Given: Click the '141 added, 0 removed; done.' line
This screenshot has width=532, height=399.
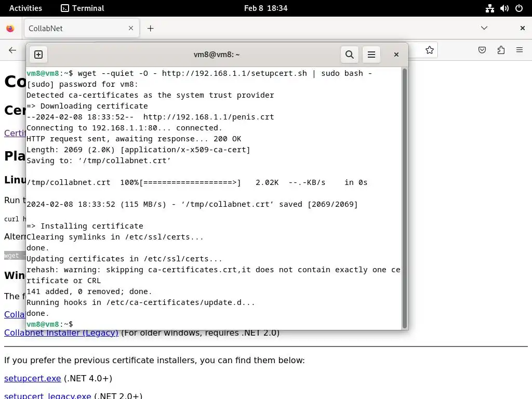Looking at the screenshot, I should [89, 291].
